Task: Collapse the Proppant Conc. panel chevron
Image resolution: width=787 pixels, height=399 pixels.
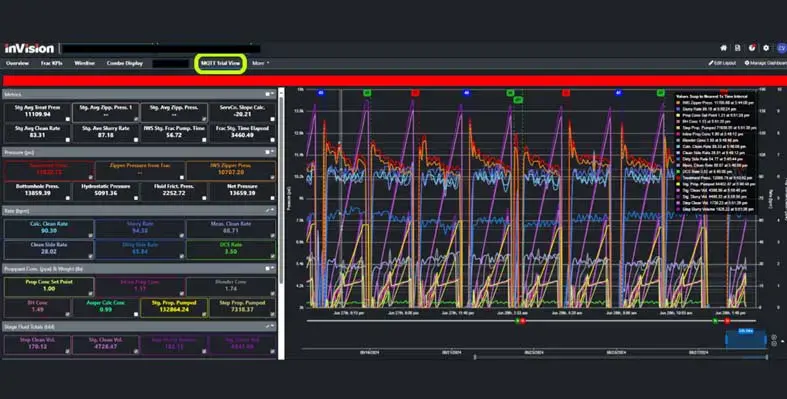Action: [273, 268]
